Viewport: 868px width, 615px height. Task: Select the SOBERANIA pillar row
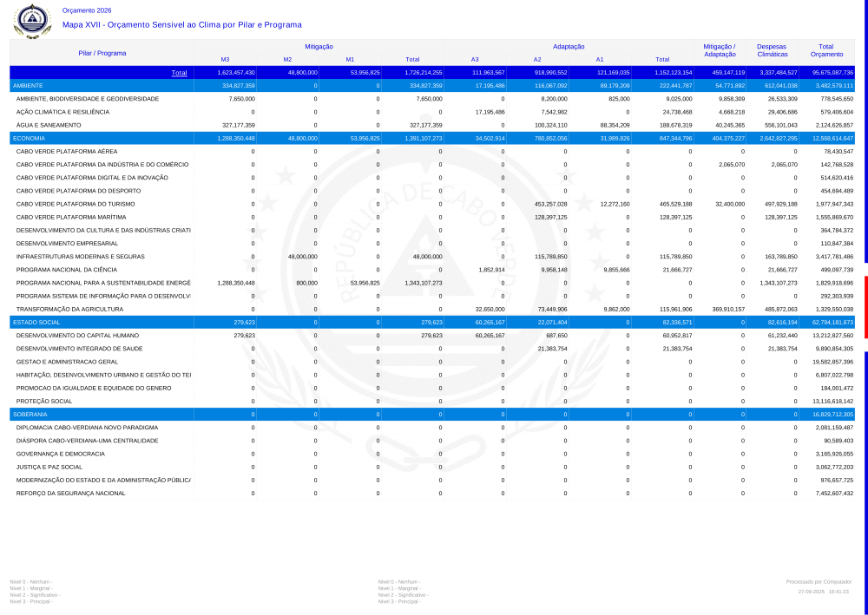30,415
